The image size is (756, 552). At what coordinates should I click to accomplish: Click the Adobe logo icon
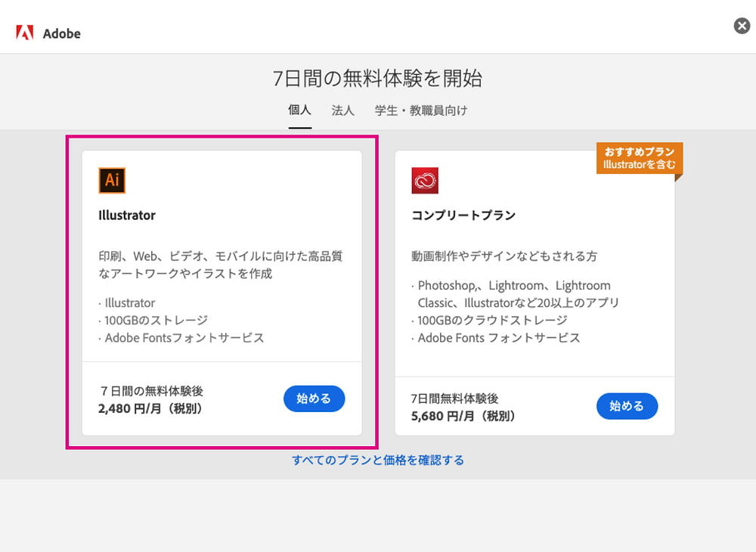(x=25, y=33)
